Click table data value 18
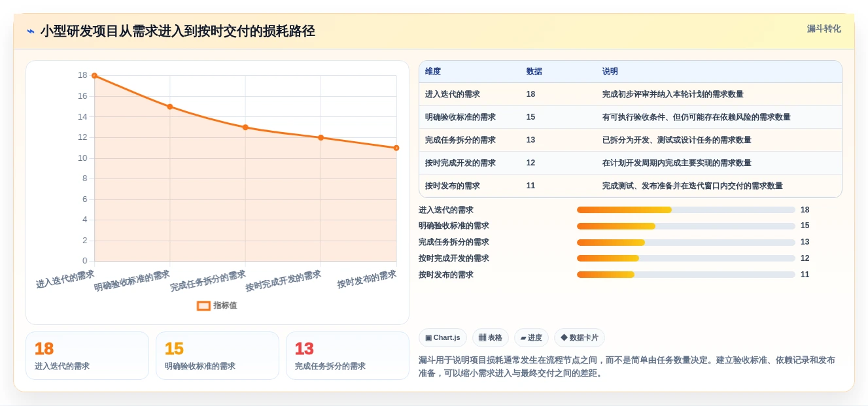The height and width of the screenshot is (406, 868). pyautogui.click(x=530, y=94)
